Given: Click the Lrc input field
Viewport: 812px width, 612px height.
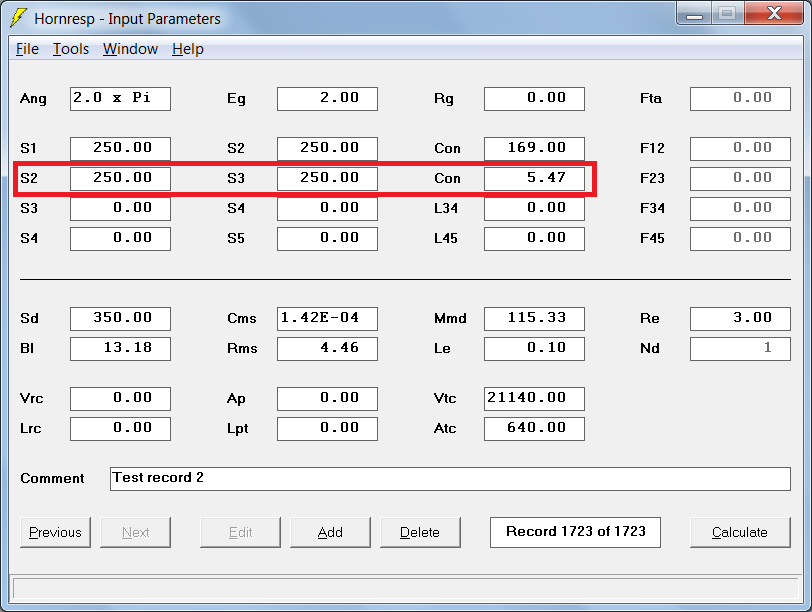Looking at the screenshot, I should 120,429.
